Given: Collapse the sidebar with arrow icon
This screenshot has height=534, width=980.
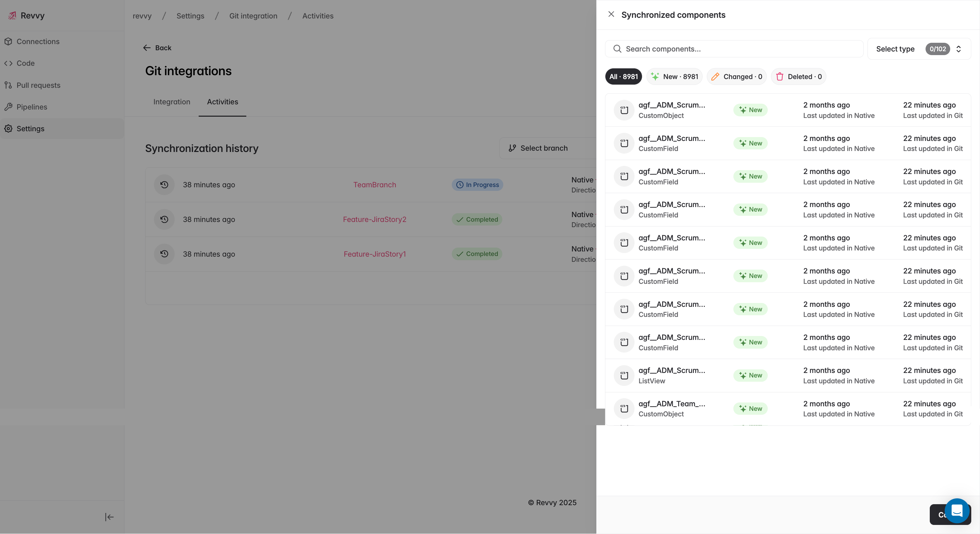Looking at the screenshot, I should pyautogui.click(x=109, y=517).
